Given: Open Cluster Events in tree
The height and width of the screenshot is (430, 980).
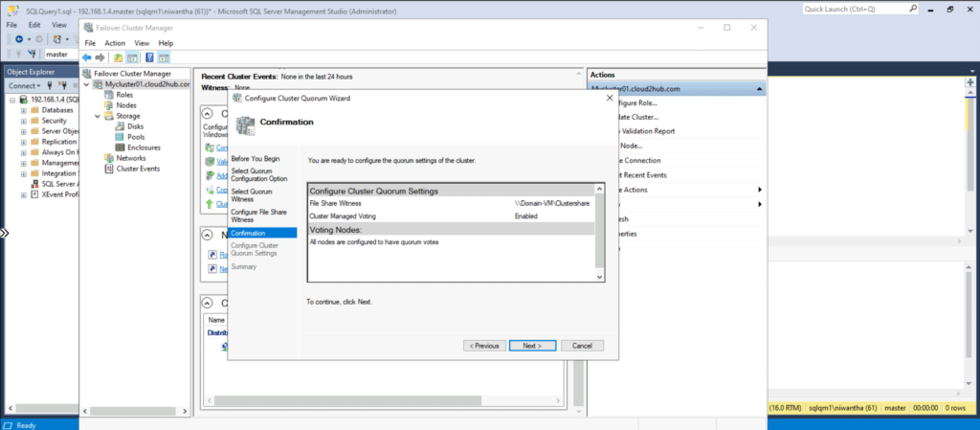Looking at the screenshot, I should pyautogui.click(x=138, y=169).
